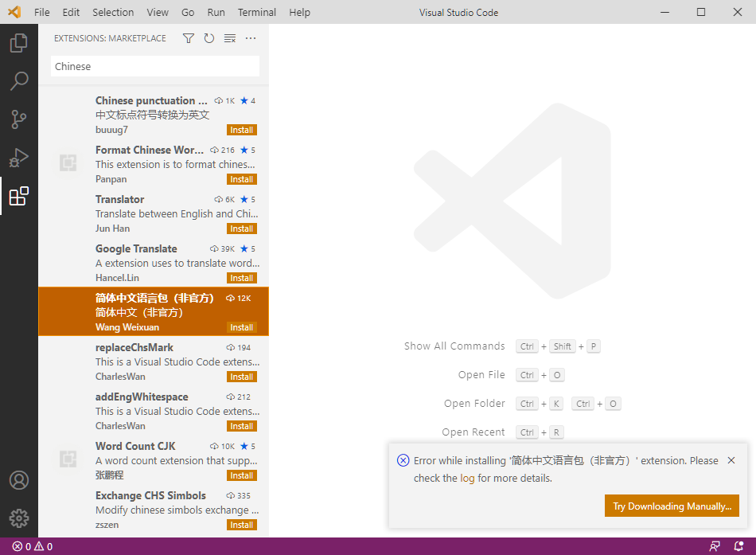This screenshot has height=555, width=756.
Task: Click the VS Code logo icon in title bar
Action: point(15,12)
